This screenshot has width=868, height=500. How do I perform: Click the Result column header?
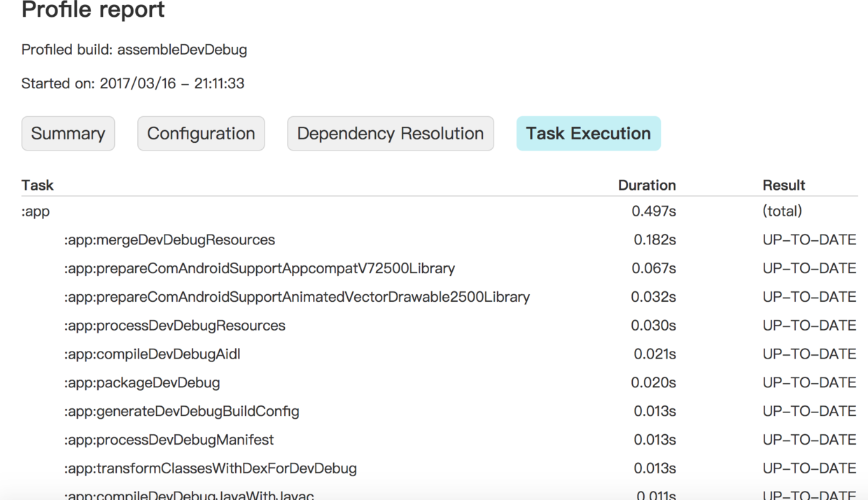pos(783,186)
